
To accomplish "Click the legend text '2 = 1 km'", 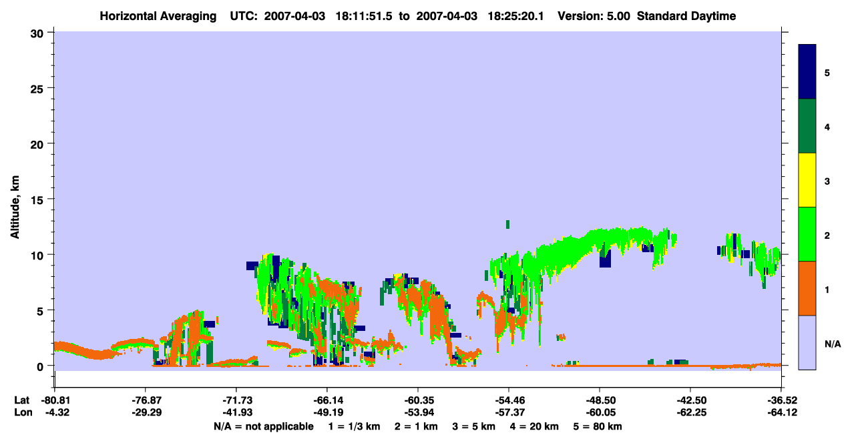I will (415, 426).
